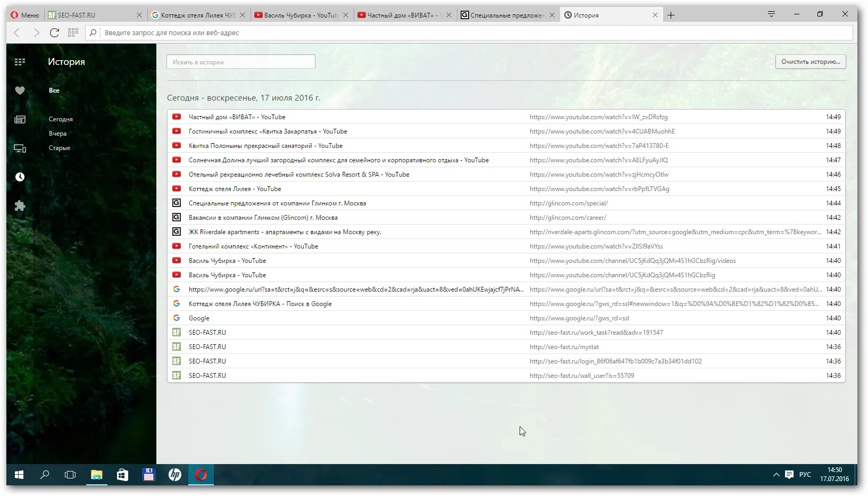This screenshot has height=496, width=868.
Task: Switch to the SEO-FAST.RU tab
Action: coord(95,15)
